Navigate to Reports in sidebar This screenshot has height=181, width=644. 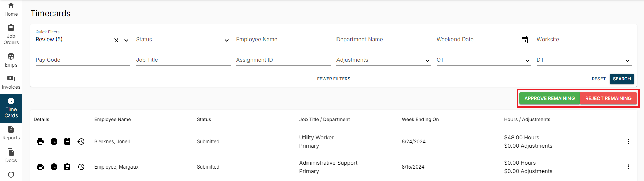11,133
